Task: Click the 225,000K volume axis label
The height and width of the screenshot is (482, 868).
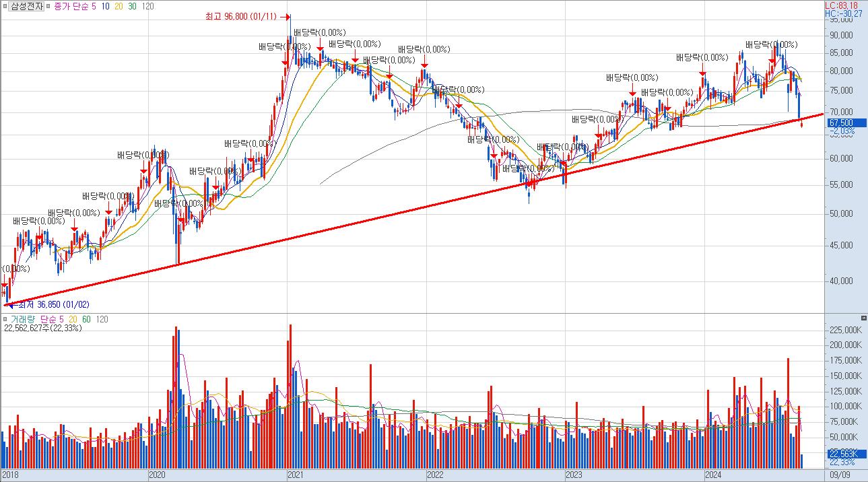Action: [x=846, y=330]
